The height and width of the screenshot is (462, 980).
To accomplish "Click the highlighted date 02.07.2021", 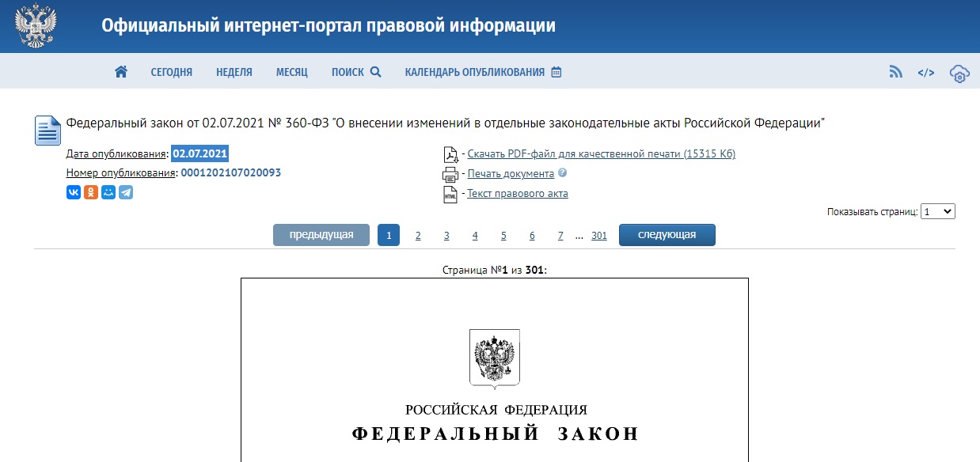I will [200, 153].
